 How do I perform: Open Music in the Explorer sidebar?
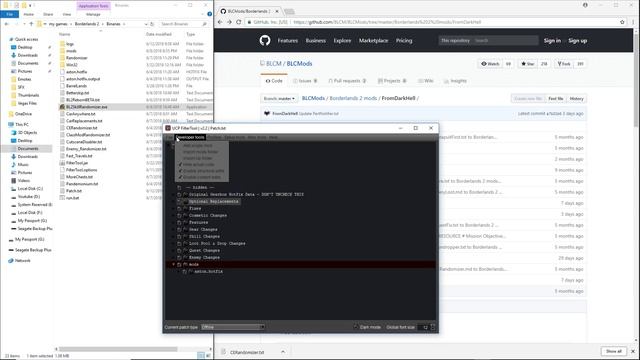tap(23, 164)
